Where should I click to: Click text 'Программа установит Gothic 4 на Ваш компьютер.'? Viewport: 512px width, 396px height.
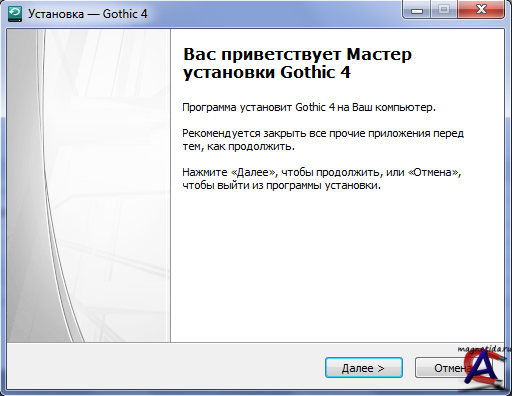coord(309,107)
